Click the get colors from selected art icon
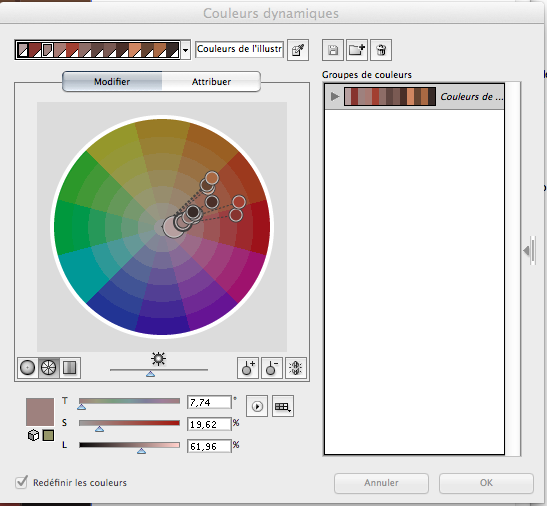The image size is (547, 506). click(298, 50)
